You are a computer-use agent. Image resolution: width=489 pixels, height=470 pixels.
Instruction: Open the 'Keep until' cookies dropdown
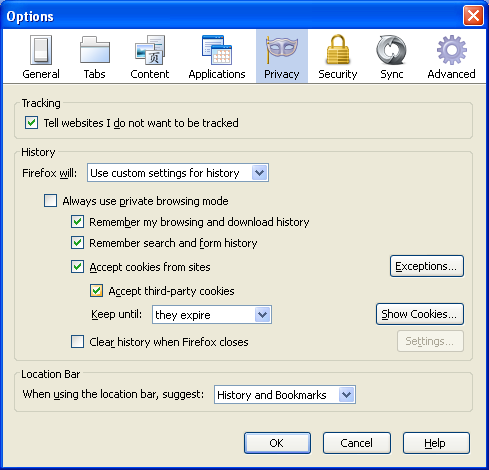click(x=212, y=315)
